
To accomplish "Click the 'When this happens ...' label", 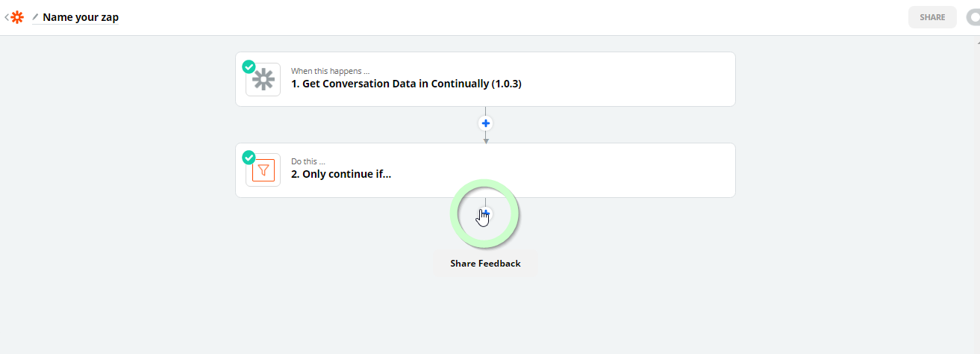I will 330,71.
